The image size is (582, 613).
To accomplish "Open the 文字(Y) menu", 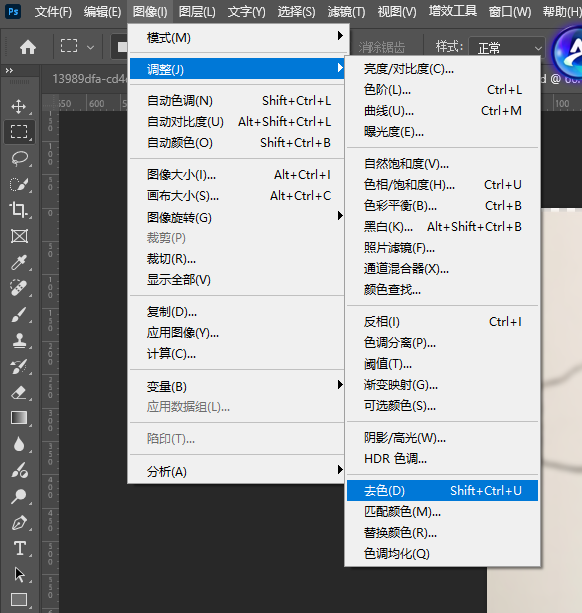I will click(247, 12).
